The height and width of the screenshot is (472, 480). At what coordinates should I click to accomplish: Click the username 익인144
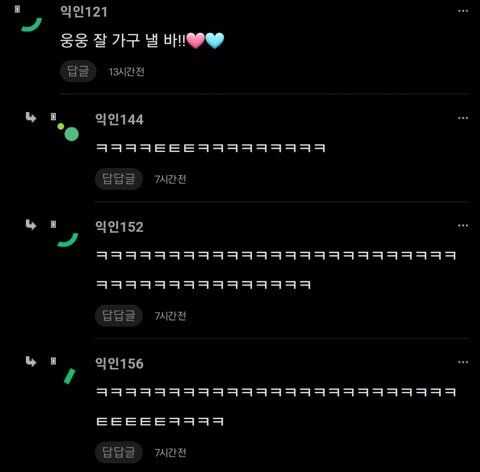click(119, 119)
